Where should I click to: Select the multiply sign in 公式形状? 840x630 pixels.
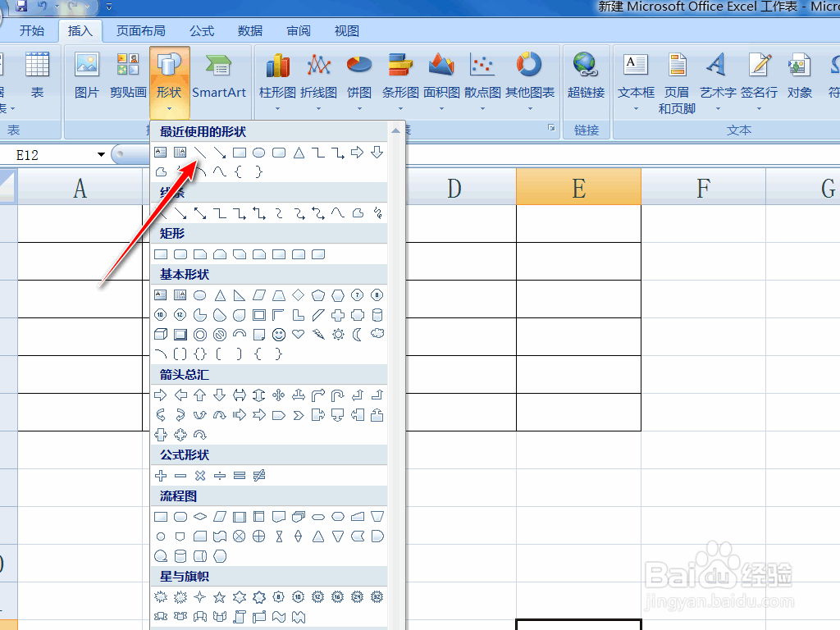coord(200,476)
